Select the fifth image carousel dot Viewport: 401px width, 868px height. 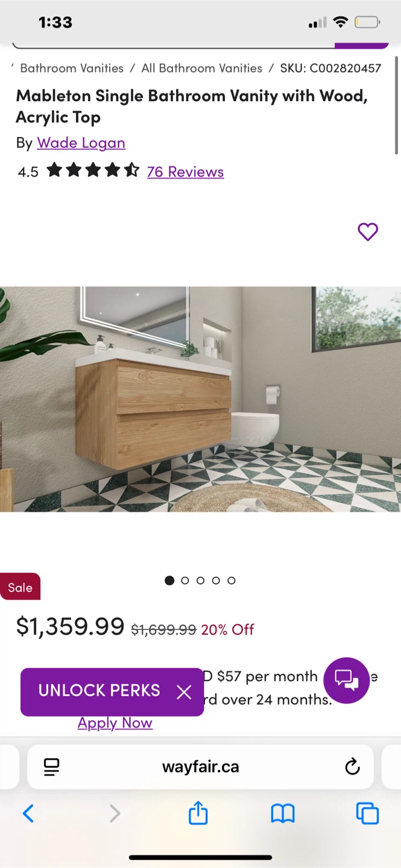(231, 580)
